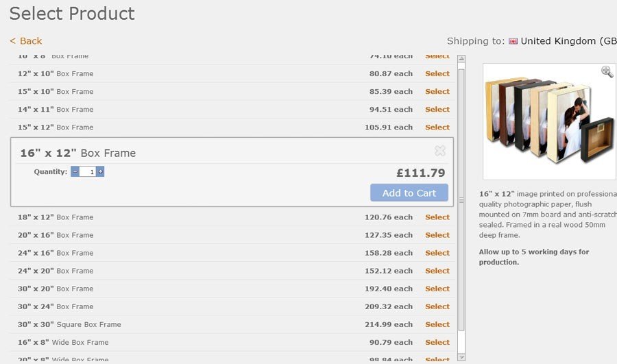Select the 18" x 12" Box Frame

(x=437, y=217)
